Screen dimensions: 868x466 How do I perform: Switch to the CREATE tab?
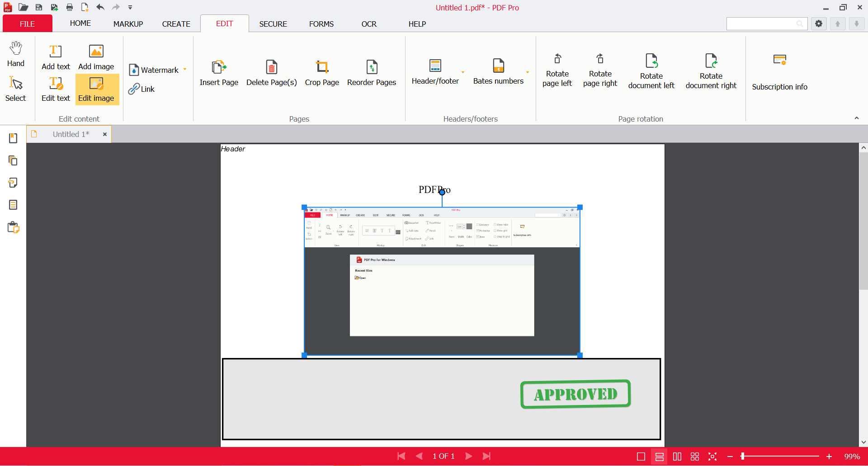(x=176, y=24)
